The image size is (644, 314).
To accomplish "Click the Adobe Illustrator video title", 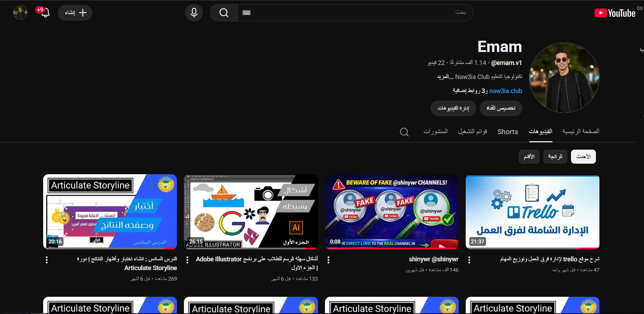I will [257, 263].
